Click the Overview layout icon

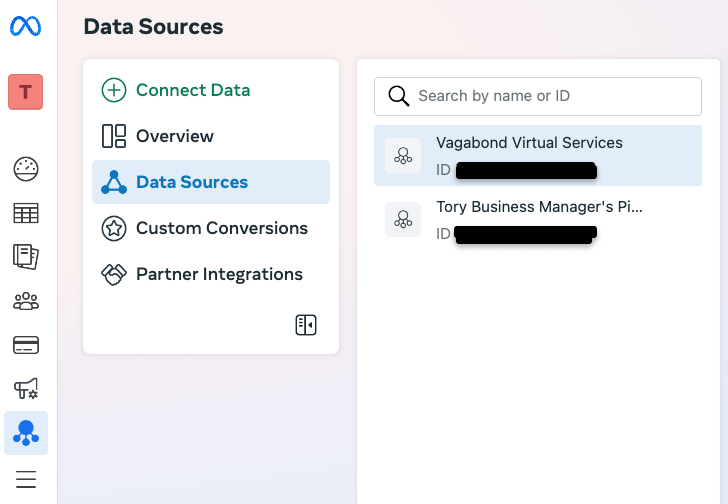click(x=114, y=136)
